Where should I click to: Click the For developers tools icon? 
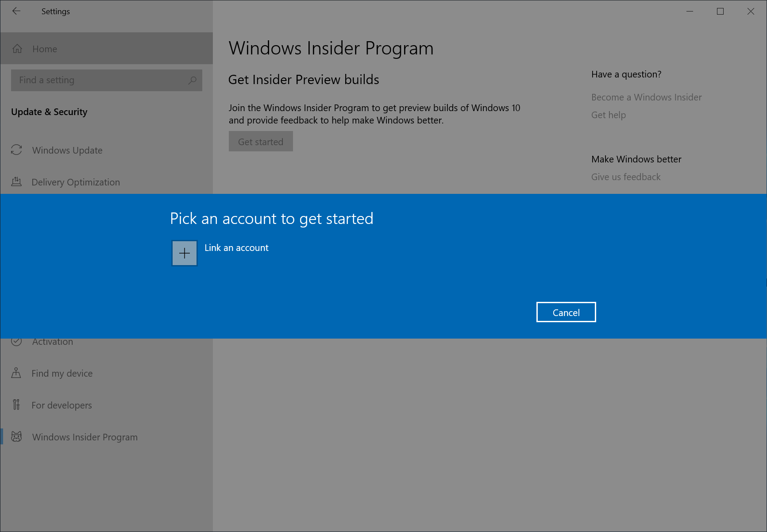(16, 405)
